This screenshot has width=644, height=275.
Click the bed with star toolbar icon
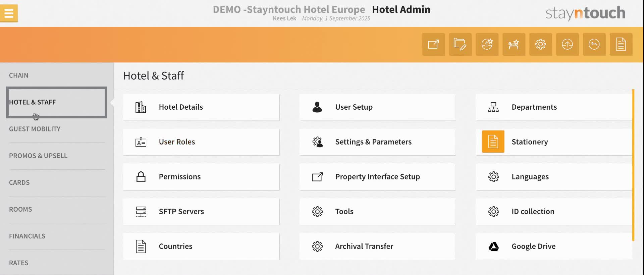pyautogui.click(x=514, y=44)
